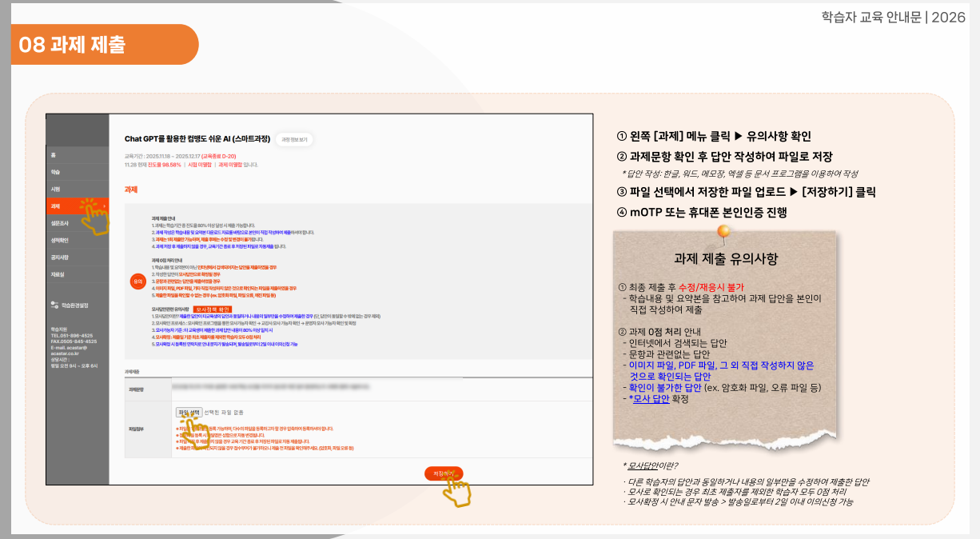980x539 pixels.
Task: Click the 과정 정보 보기 button
Action: [x=294, y=139]
